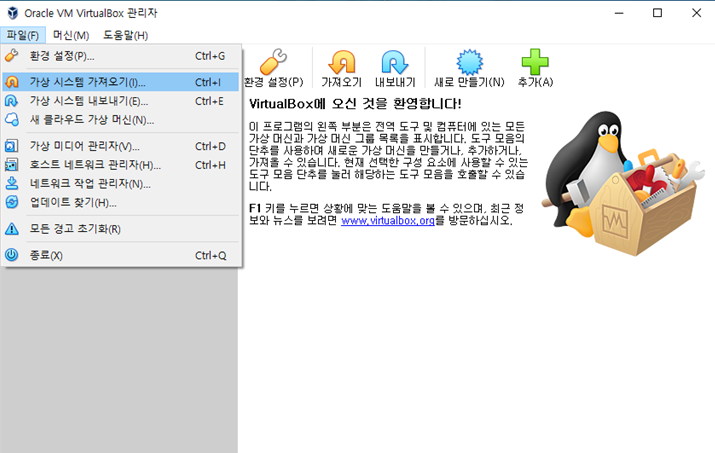Open 가상 미디어 관리자(V)... from menu
Viewport: 715px width, 453px height.
pos(120,146)
